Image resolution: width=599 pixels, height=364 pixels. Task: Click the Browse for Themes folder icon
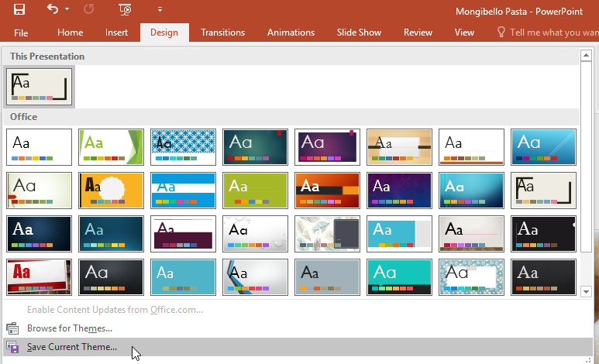[x=12, y=328]
